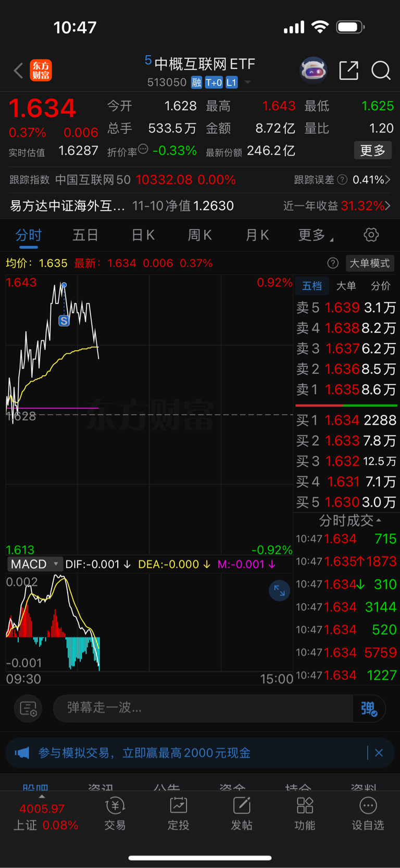400x868 pixels.
Task: Tap the share export icon
Action: coord(348,70)
